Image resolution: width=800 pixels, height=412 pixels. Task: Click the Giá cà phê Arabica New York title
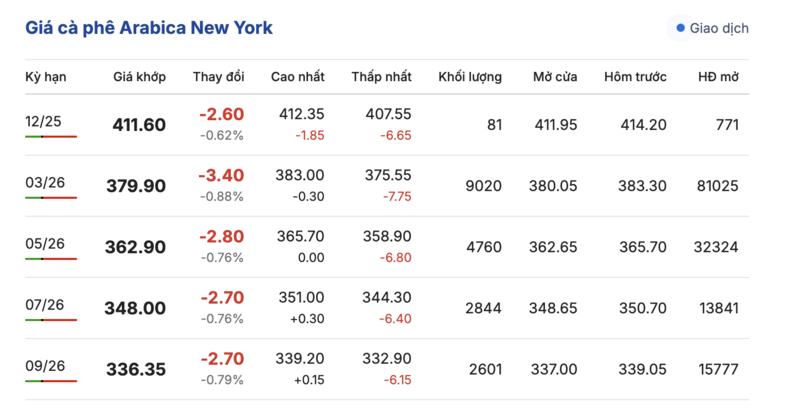[148, 27]
